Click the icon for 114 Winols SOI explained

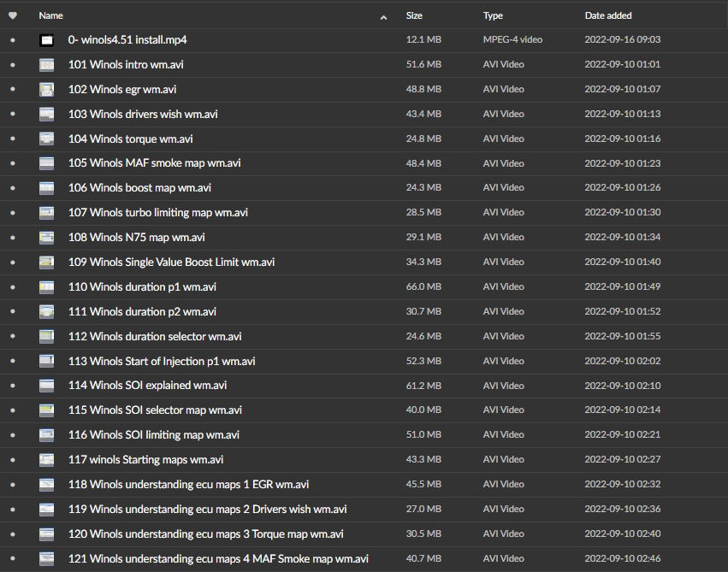point(47,386)
